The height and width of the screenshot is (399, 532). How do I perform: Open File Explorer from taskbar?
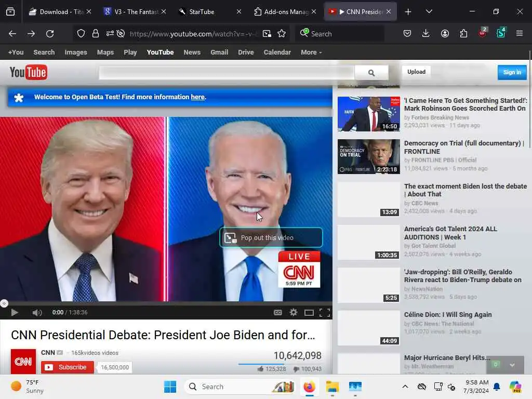click(332, 387)
